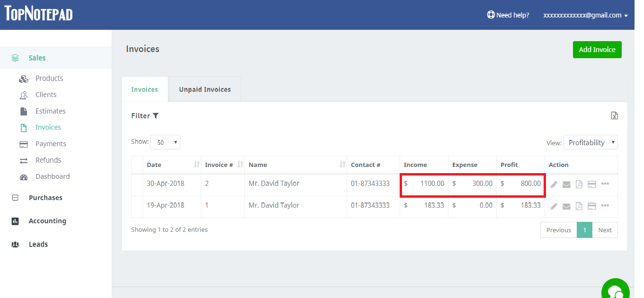Email invoice 1 with envelope icon
This screenshot has width=644, height=298.
[x=566, y=206]
